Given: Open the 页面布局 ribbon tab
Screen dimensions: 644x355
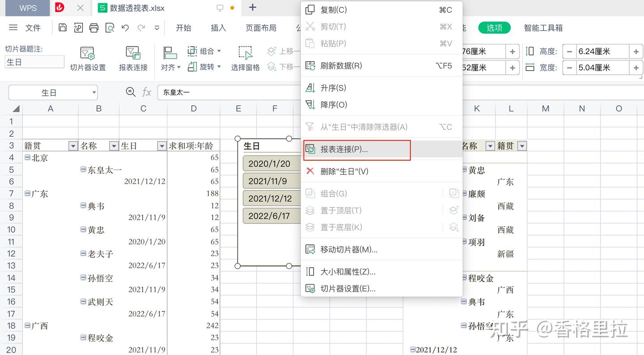Looking at the screenshot, I should pos(261,28).
